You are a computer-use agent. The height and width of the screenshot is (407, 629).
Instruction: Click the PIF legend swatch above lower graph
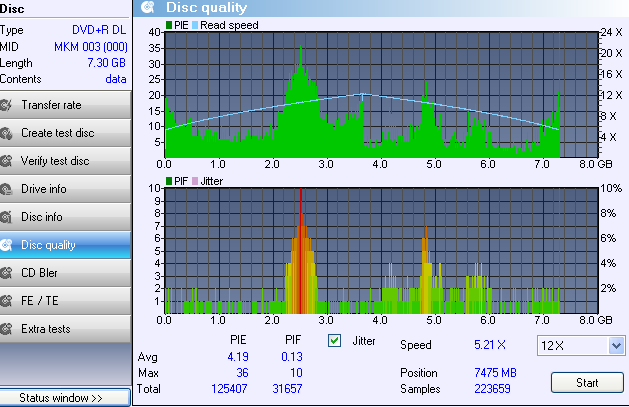click(x=168, y=181)
